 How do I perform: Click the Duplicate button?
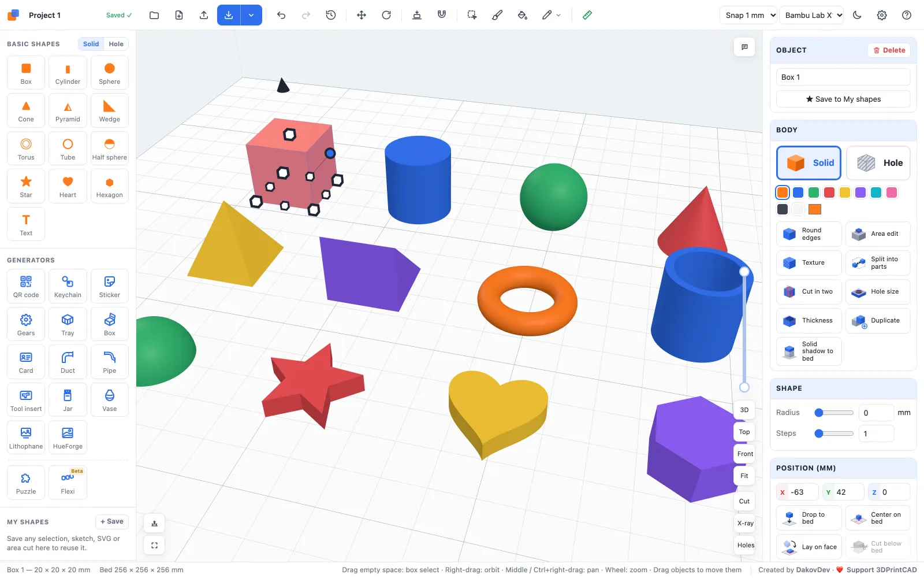878,321
